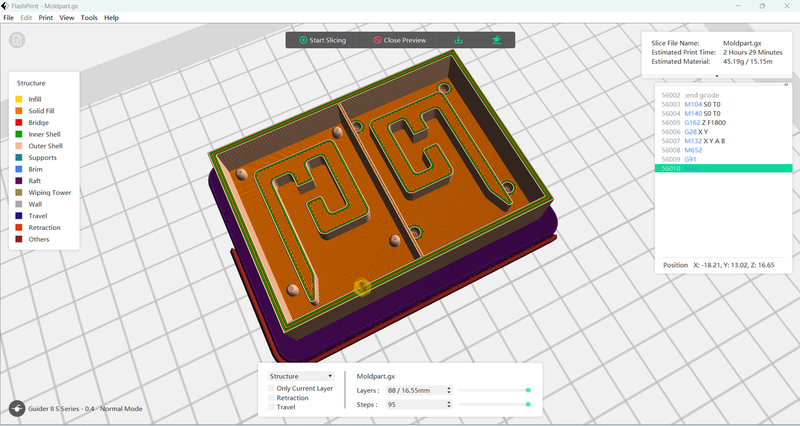The image size is (800, 426).
Task: Click the dark red Others color swatch
Action: click(x=19, y=239)
